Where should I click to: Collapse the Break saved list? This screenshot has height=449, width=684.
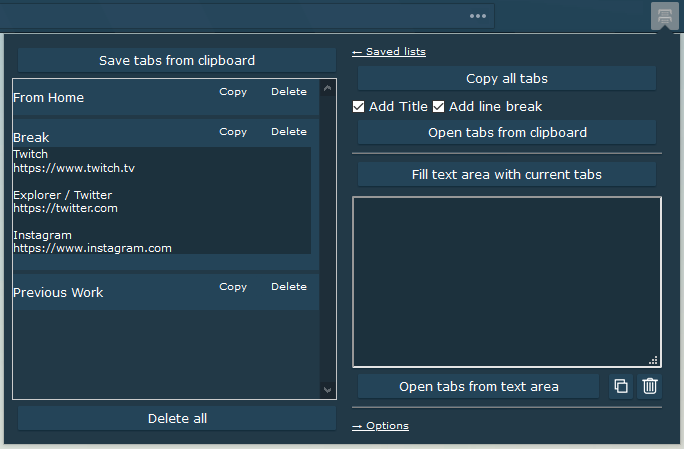pos(31,137)
